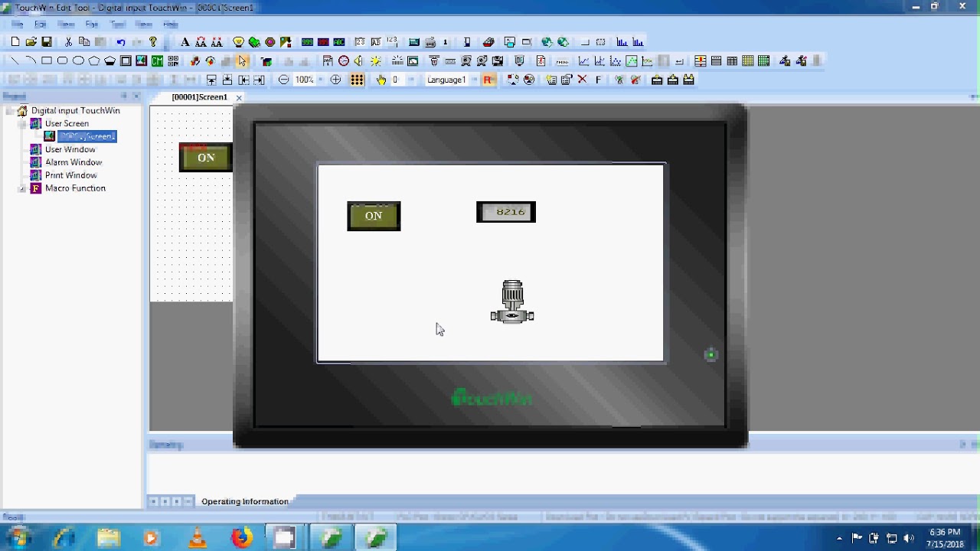980x551 pixels.
Task: Click the yellow question mark Help icon
Action: coord(153,42)
